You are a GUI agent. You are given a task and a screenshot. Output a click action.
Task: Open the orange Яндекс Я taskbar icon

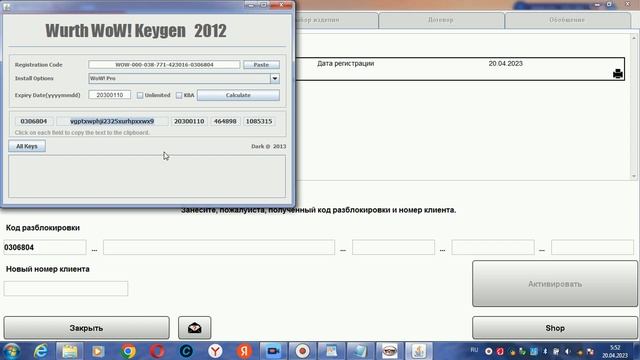244,351
